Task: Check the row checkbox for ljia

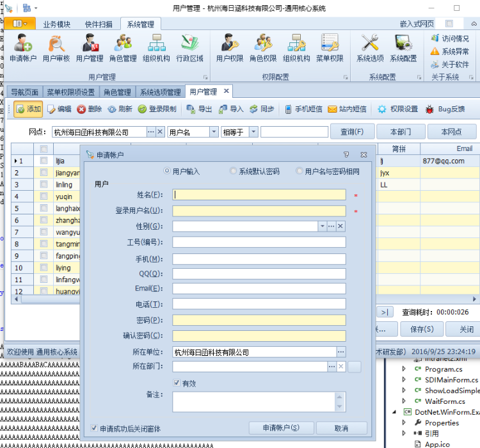Action: [x=44, y=161]
